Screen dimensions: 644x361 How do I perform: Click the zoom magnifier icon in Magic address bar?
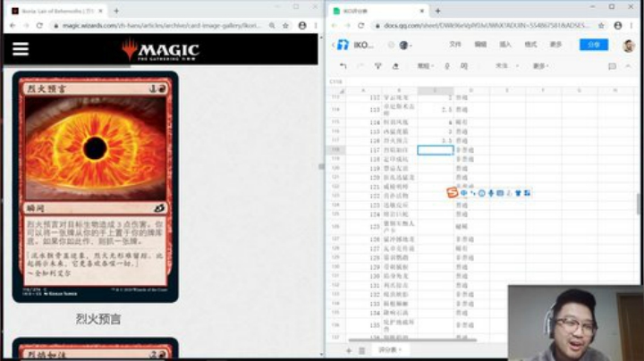tap(272, 25)
